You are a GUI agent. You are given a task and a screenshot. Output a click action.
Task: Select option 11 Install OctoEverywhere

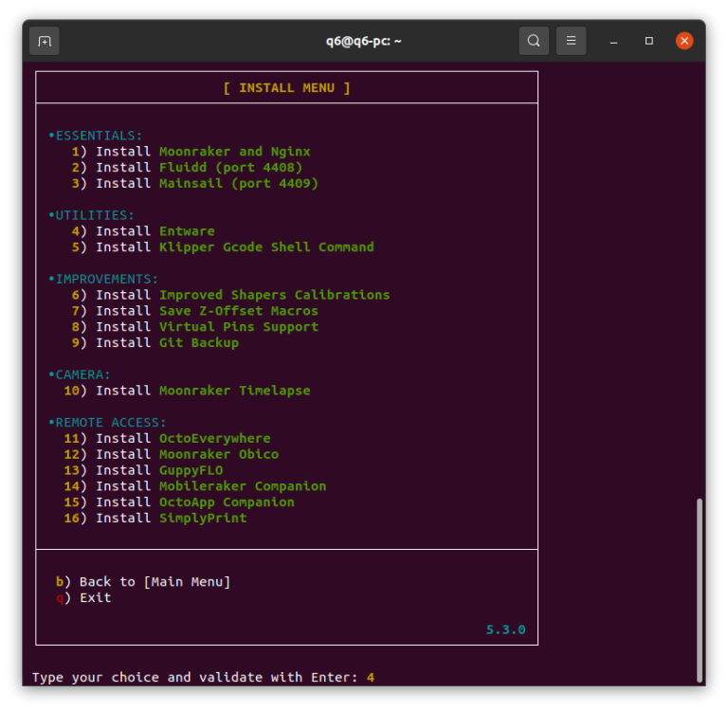tap(167, 438)
